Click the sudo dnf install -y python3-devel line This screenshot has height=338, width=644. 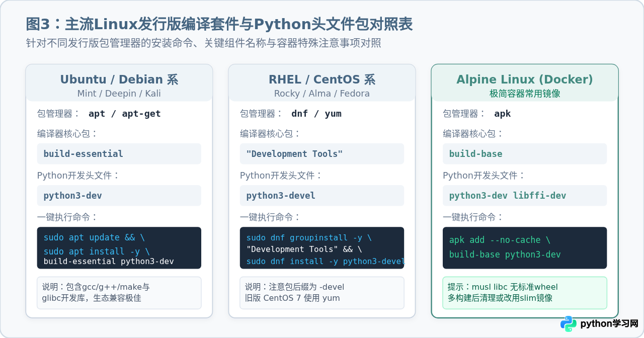click(x=325, y=262)
